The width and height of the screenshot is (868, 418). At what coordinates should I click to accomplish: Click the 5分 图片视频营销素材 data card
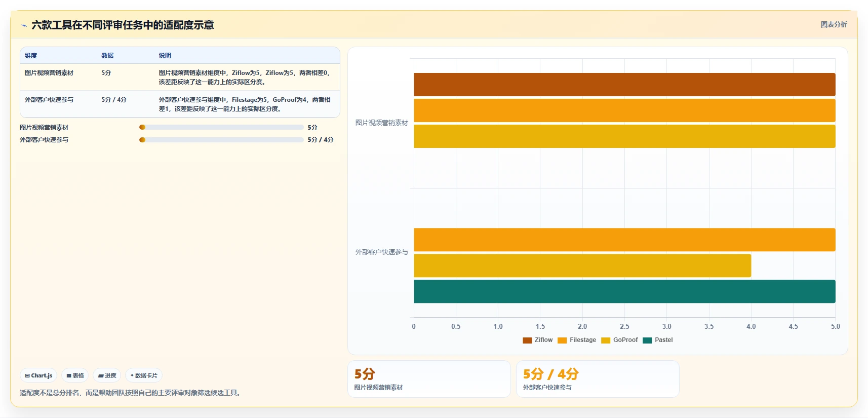429,379
